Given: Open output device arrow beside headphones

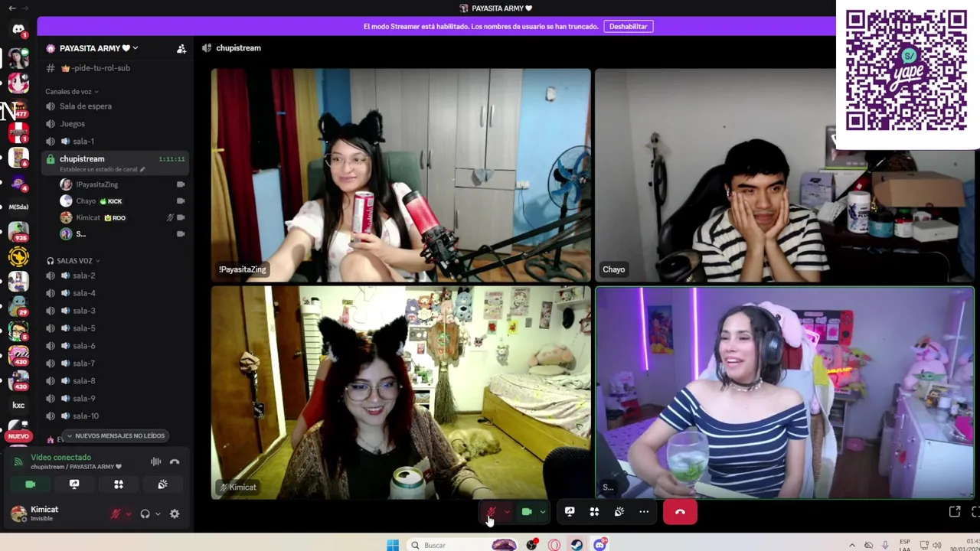Looking at the screenshot, I should [x=158, y=514].
